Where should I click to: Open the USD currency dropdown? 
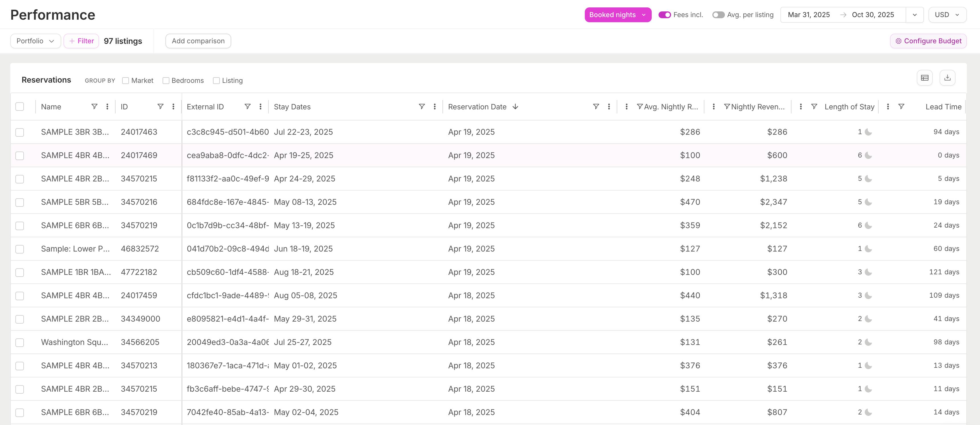[x=947, y=15]
